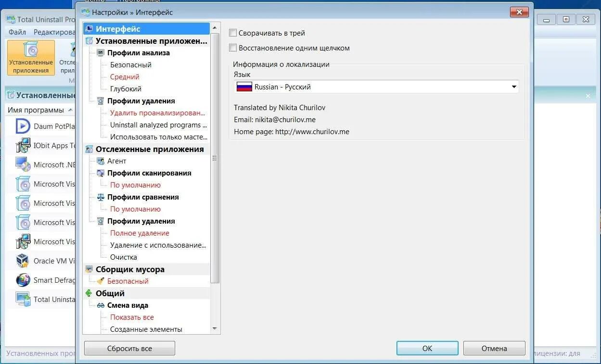Viewport: 601px width, 364px height.
Task: Click Имя программы column header in main window
Action: click(40, 110)
